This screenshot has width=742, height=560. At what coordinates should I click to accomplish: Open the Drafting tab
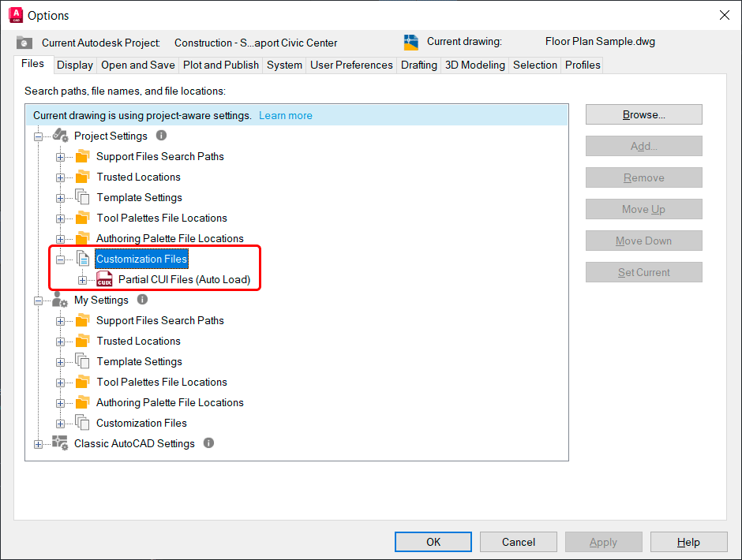click(x=419, y=65)
